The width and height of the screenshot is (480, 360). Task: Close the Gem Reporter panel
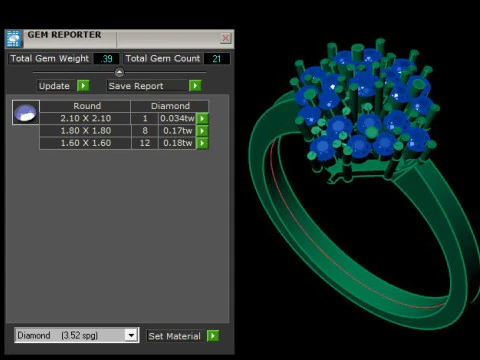click(226, 38)
